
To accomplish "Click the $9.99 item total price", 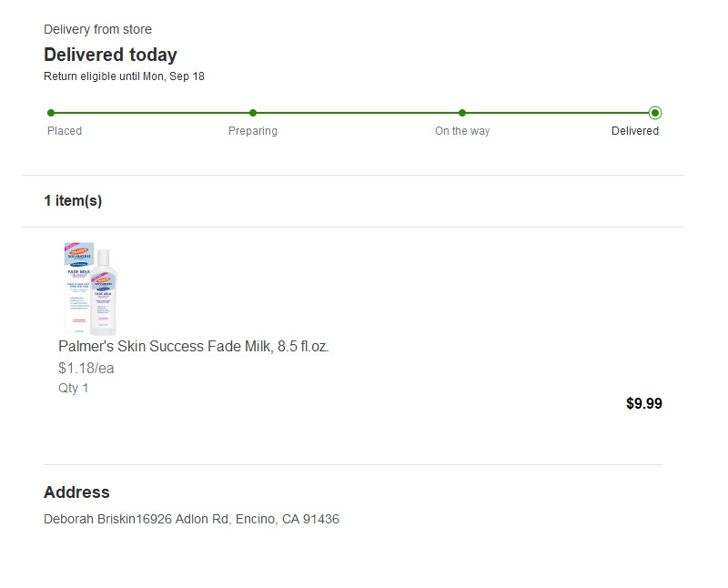I will coord(644,404).
